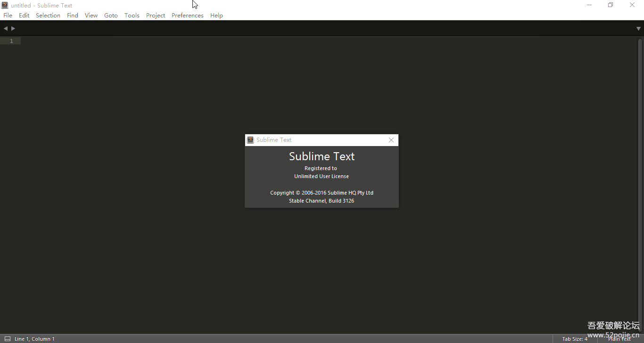Image resolution: width=644 pixels, height=343 pixels.
Task: Open the File menu
Action: (8, 15)
